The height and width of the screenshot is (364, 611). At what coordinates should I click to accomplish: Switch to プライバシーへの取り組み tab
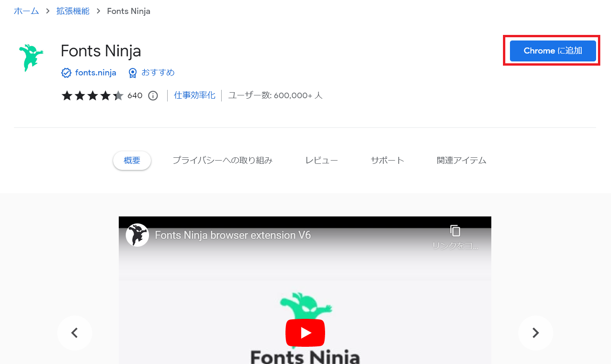(x=223, y=160)
